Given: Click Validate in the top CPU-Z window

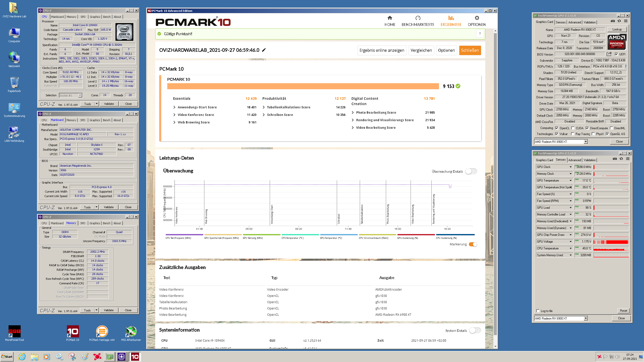Looking at the screenshot, I should click(x=109, y=104).
